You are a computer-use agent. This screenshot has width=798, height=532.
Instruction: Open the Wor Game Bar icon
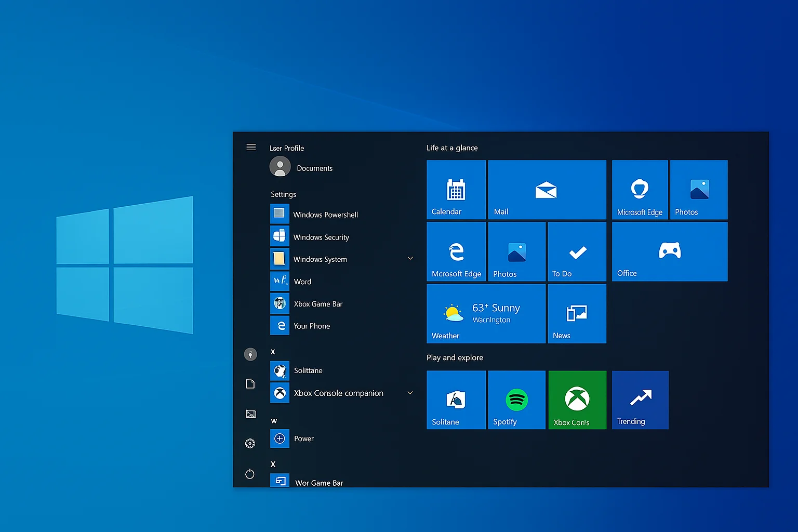(280, 481)
